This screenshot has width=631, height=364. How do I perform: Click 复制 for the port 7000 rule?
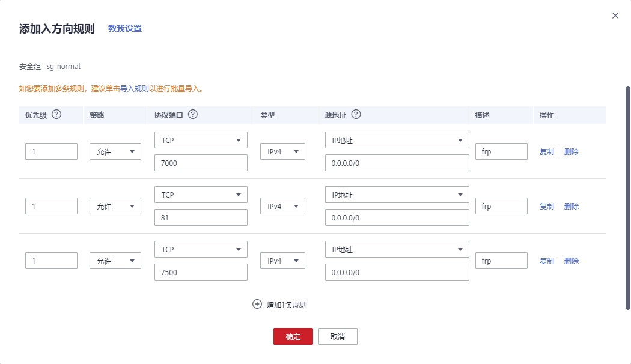[x=546, y=152]
